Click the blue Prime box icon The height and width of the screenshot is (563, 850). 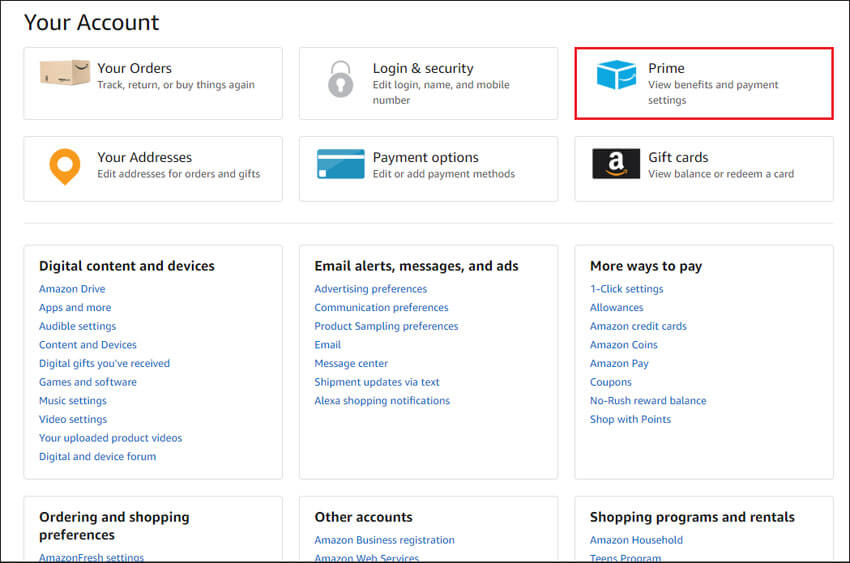pyautogui.click(x=616, y=75)
